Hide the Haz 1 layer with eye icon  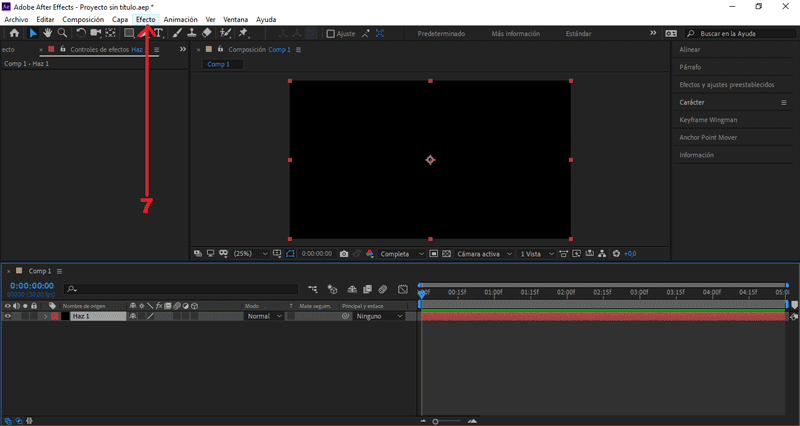[x=8, y=316]
